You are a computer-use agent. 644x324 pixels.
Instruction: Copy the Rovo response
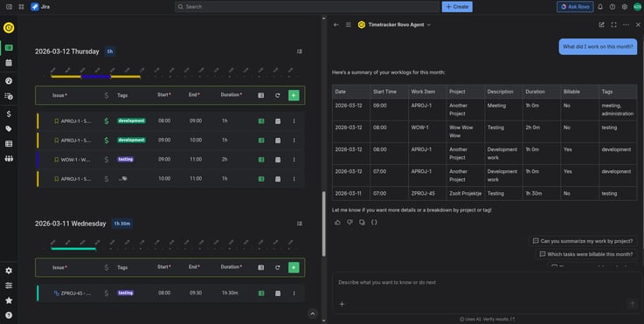(x=362, y=222)
